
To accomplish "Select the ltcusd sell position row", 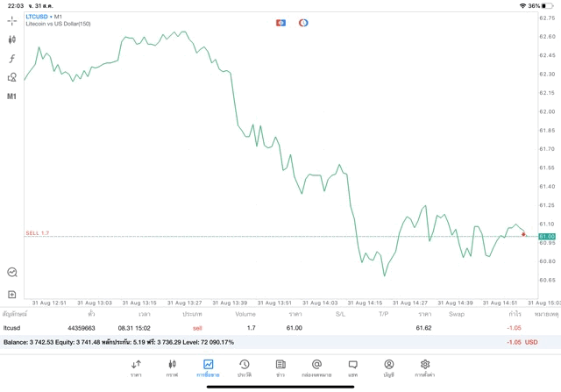I will click(x=263, y=328).
